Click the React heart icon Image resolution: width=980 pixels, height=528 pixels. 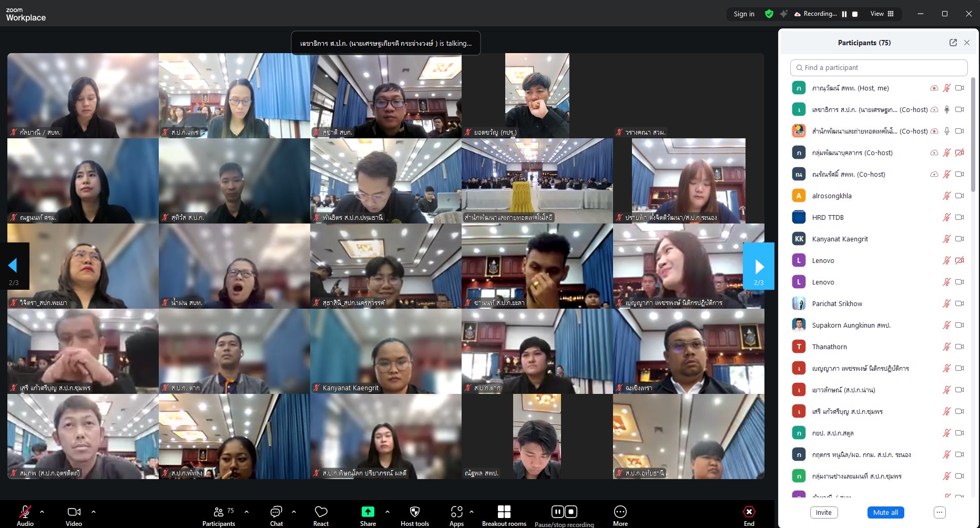click(x=321, y=512)
